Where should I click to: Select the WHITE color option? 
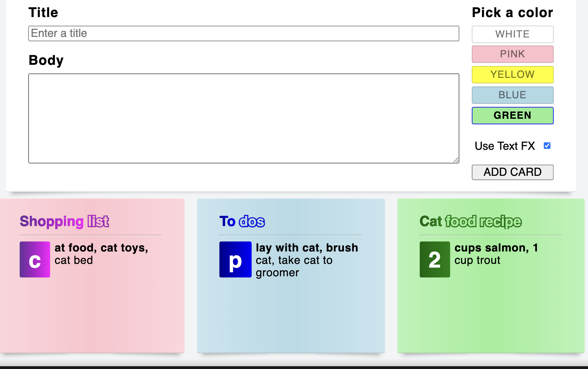[513, 34]
